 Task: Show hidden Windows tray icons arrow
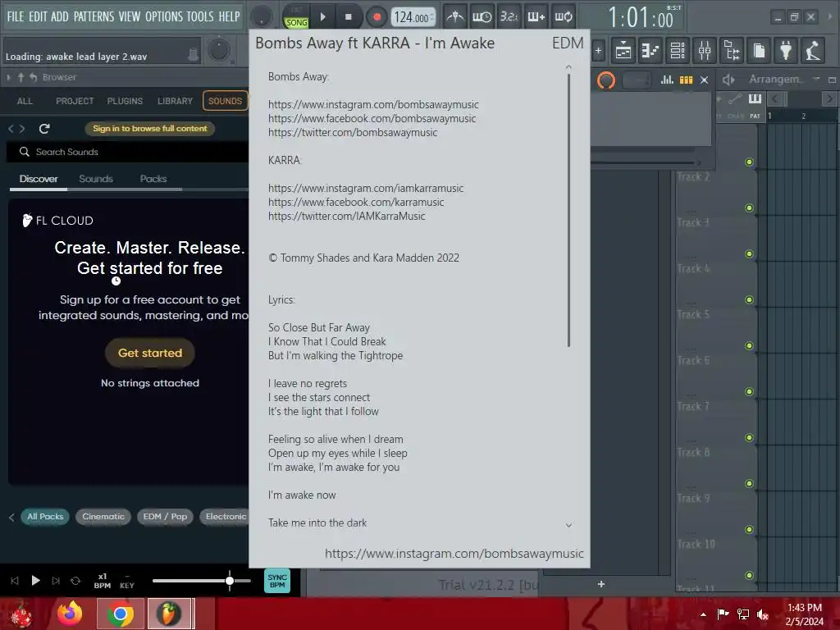point(703,614)
